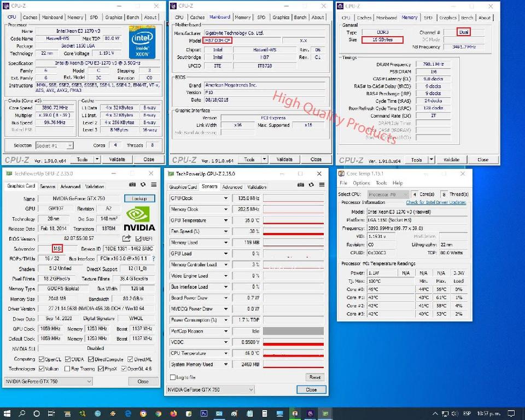The image size is (525, 420).
Task: Click the ESP input language indicator
Action: pos(467,413)
